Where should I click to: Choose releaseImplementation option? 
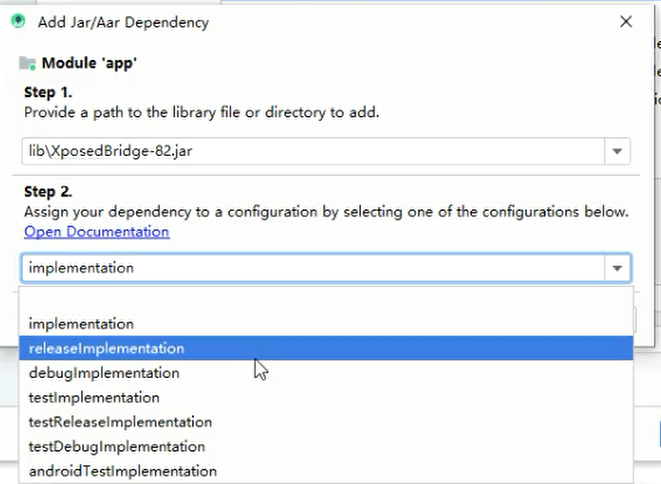click(x=326, y=348)
